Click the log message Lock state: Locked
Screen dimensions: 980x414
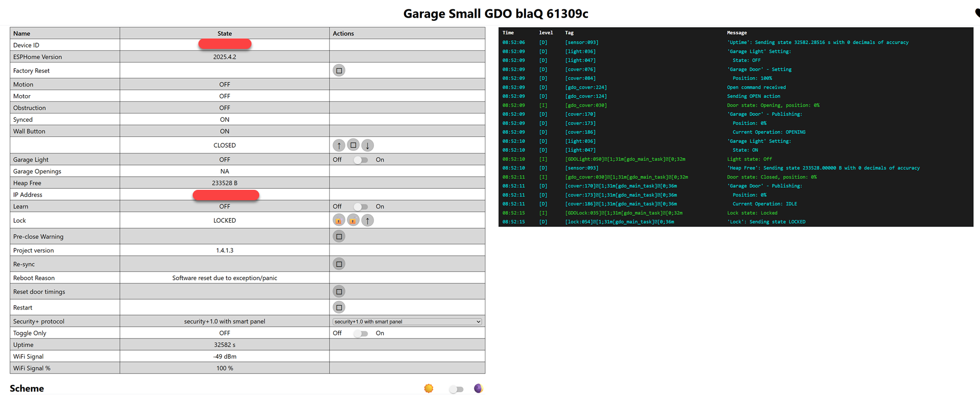752,213
